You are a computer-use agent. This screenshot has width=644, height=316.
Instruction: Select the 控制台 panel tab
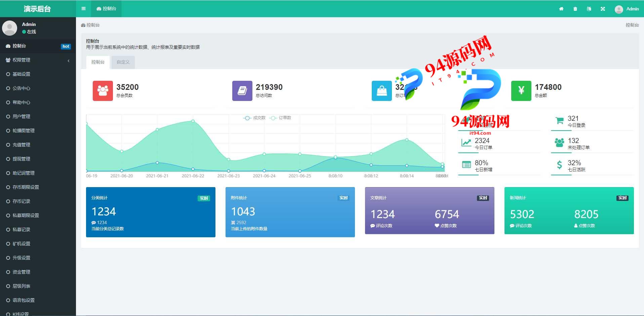coord(98,62)
